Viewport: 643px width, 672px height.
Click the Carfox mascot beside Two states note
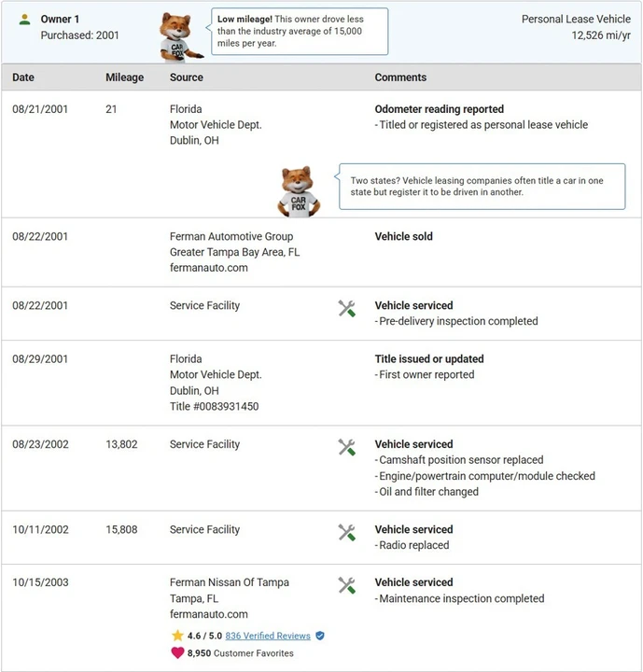tap(299, 191)
